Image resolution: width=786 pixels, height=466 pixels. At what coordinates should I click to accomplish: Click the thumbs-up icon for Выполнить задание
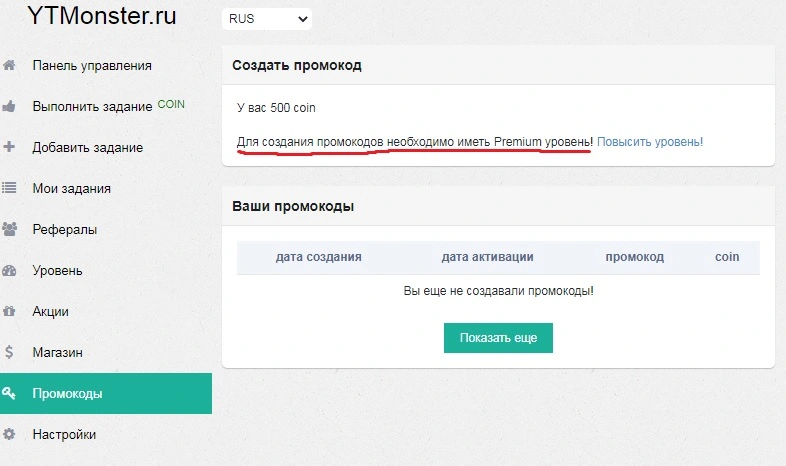coord(9,106)
